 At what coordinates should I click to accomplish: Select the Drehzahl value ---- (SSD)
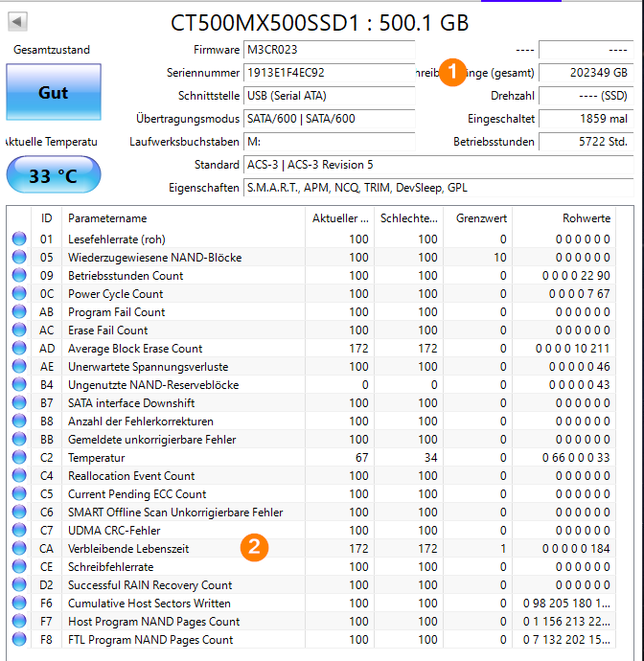(x=586, y=96)
